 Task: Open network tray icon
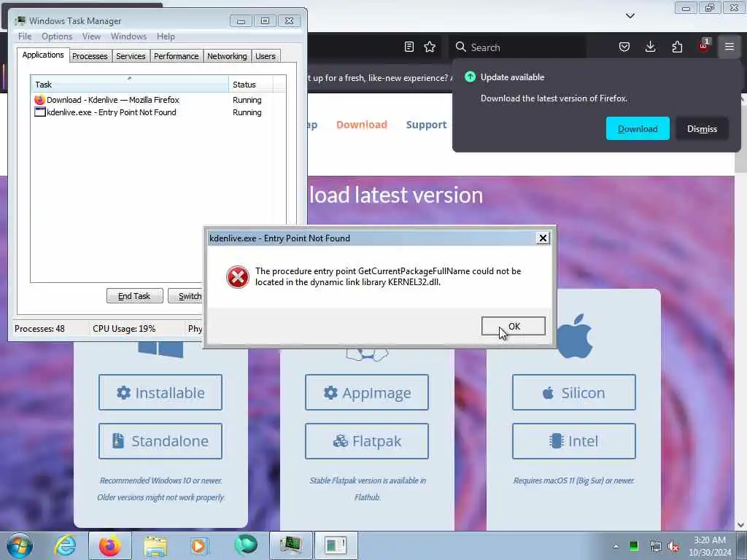click(x=655, y=546)
